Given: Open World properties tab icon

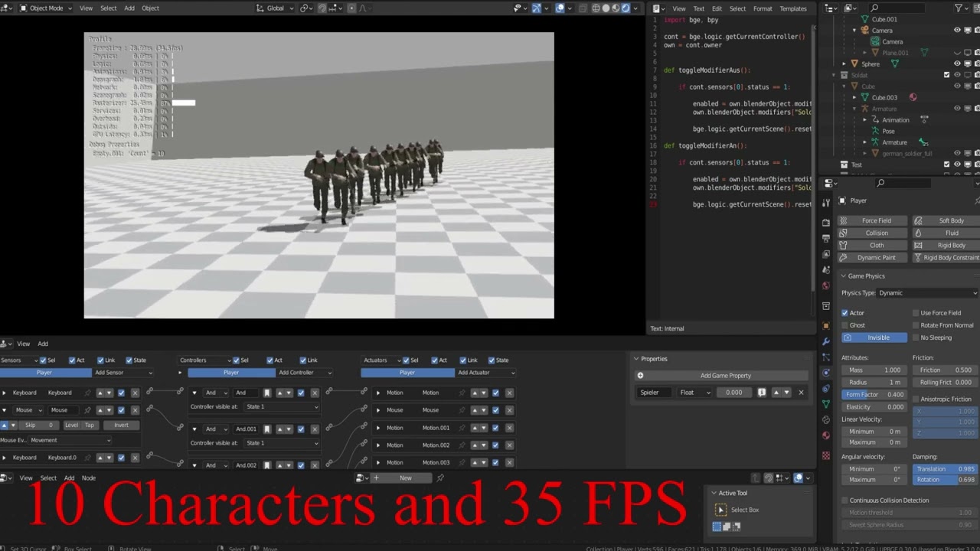Looking at the screenshot, I should [826, 285].
